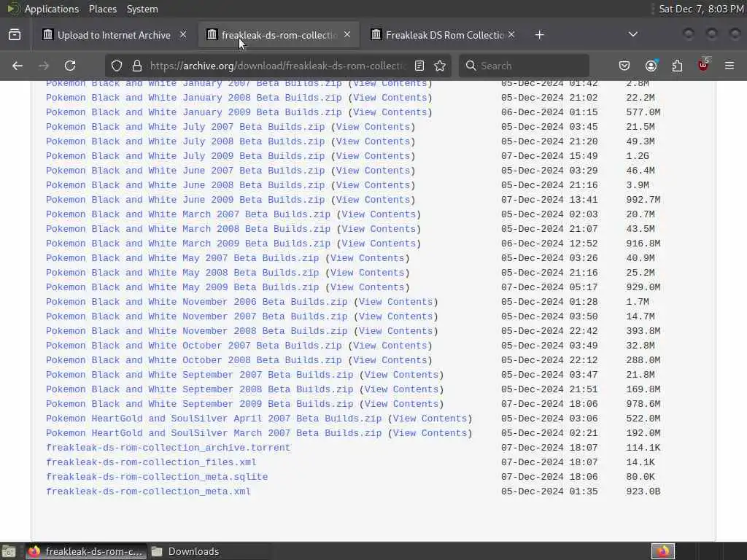Viewport: 747px width, 560px height.
Task: Download October 2007 Beta Builds.zip
Action: pos(193,346)
